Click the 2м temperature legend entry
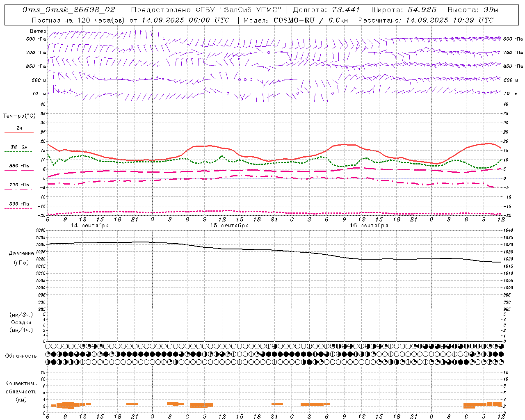This screenshot has height=420, width=525. click(x=19, y=128)
